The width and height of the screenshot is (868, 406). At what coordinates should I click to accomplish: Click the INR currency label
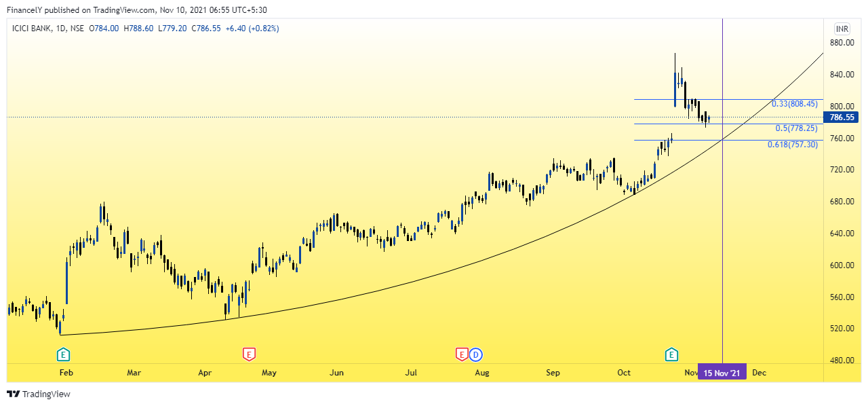(842, 29)
